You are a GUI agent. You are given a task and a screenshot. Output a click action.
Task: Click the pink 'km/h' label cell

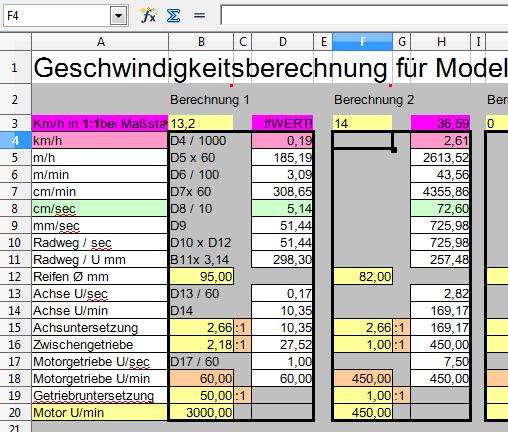coord(100,141)
